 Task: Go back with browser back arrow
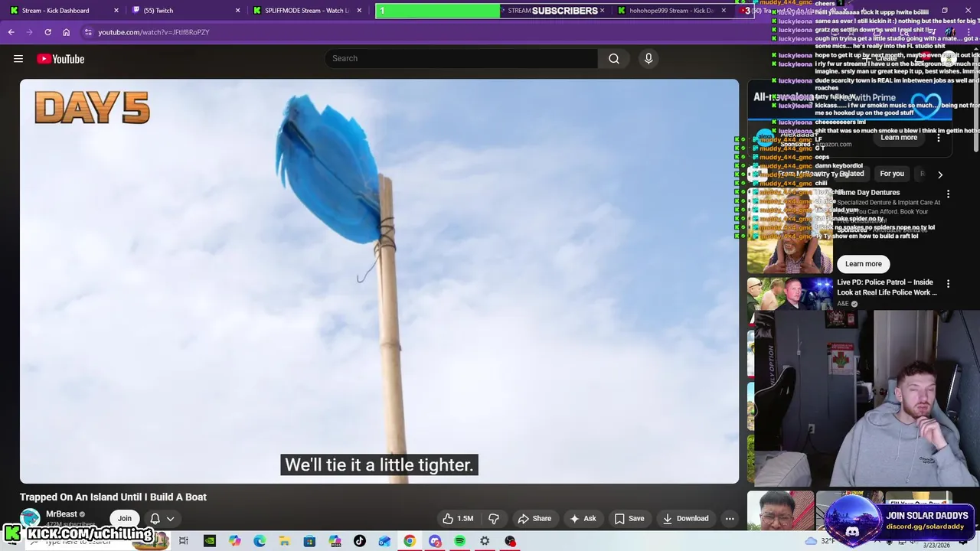click(x=11, y=32)
